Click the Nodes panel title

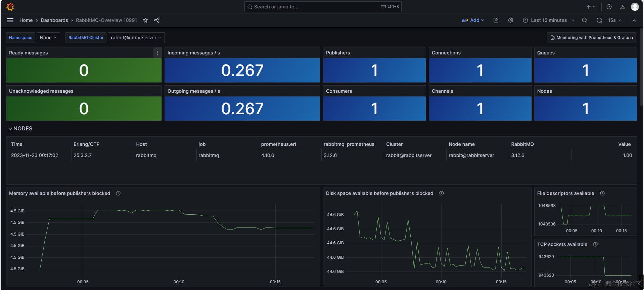click(545, 91)
